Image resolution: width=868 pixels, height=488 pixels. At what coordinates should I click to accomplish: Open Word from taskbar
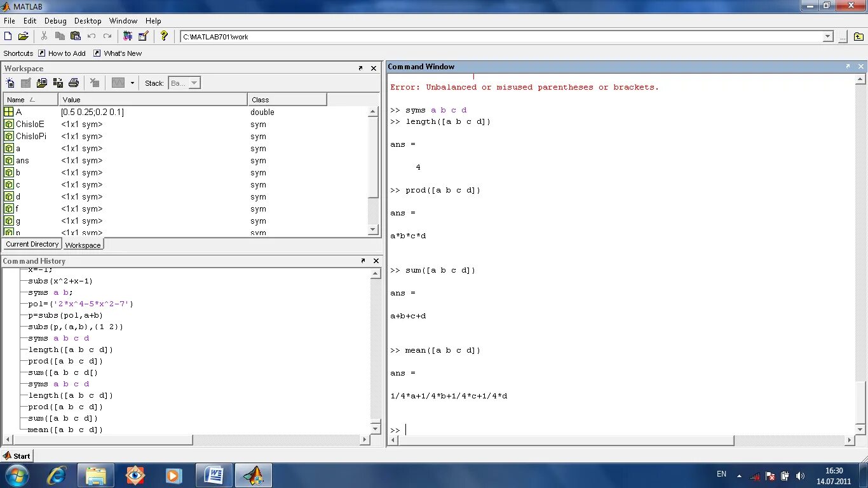(x=214, y=475)
